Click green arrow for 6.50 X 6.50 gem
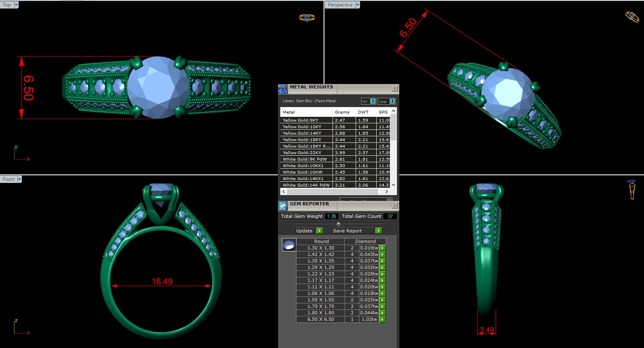Image resolution: width=644 pixels, height=348 pixels. (x=382, y=319)
